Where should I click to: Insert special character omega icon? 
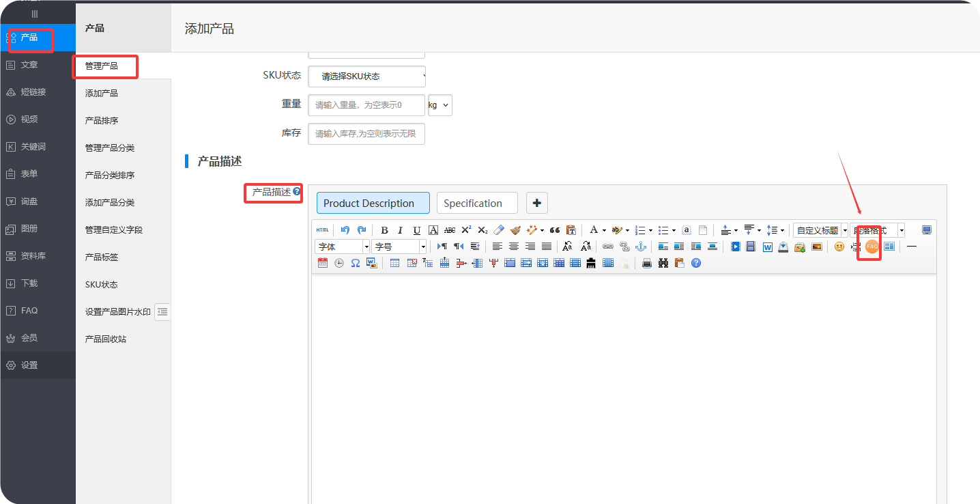point(356,263)
